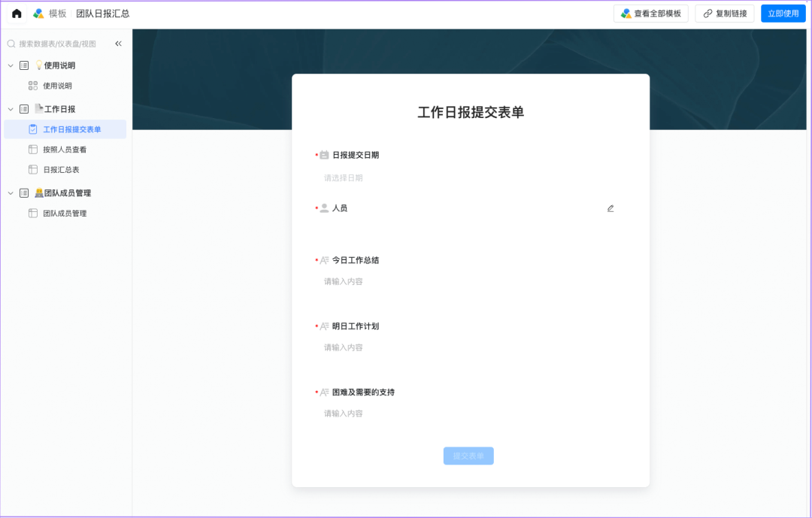Screen dimensions: 812x518
Task: Collapse the sidebar with double-chevron icon
Action: pyautogui.click(x=118, y=44)
